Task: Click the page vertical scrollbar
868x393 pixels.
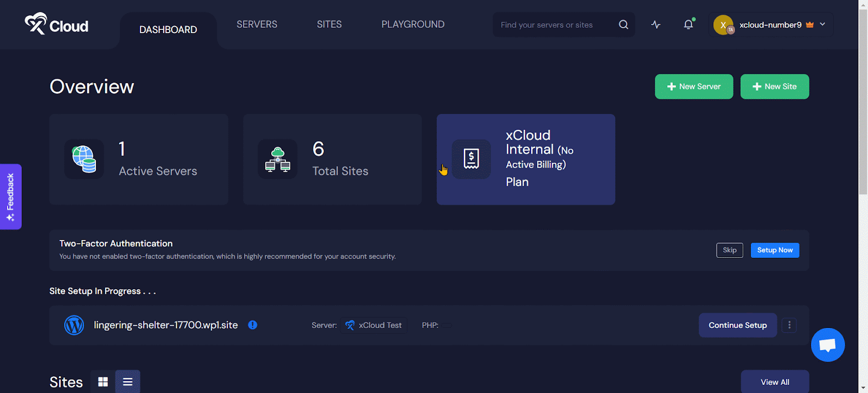Action: [x=863, y=109]
